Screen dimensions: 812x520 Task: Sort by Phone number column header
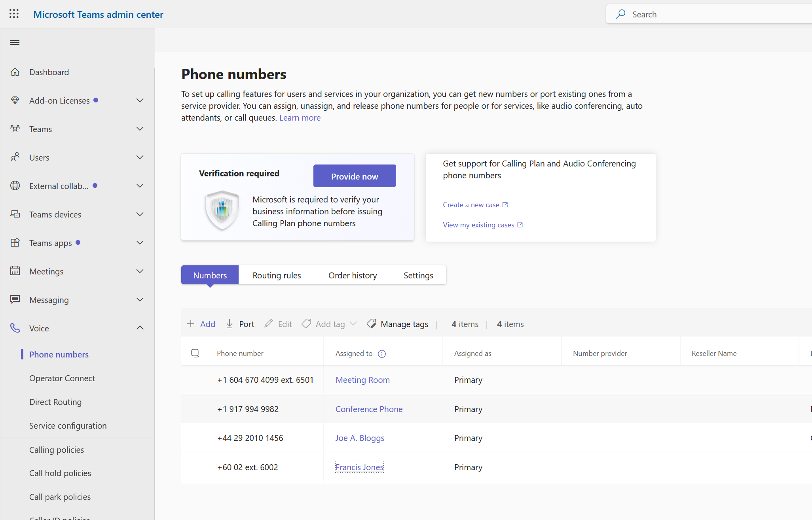(240, 353)
